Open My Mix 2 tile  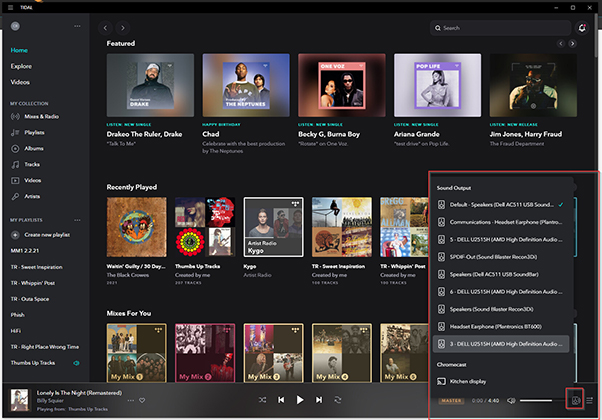pyautogui.click(x=205, y=353)
